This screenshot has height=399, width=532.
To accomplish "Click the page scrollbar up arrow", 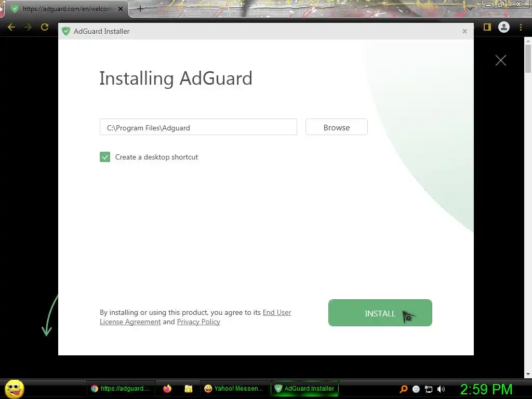I will [x=528, y=41].
